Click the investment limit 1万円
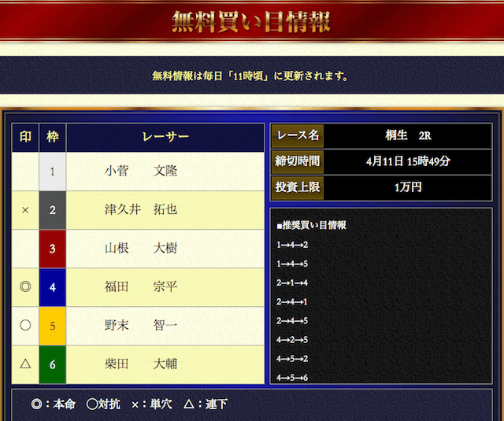The width and height of the screenshot is (504, 421). 408,187
